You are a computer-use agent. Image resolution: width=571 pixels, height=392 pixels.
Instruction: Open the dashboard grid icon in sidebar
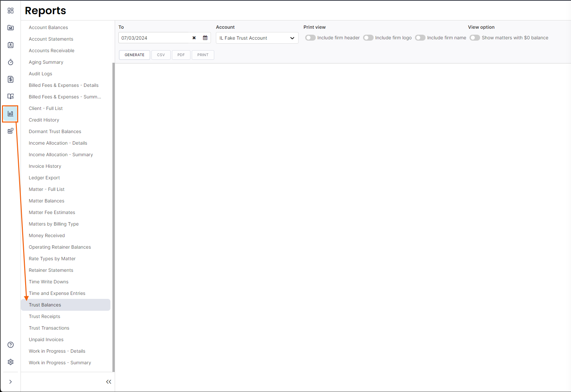click(x=11, y=11)
